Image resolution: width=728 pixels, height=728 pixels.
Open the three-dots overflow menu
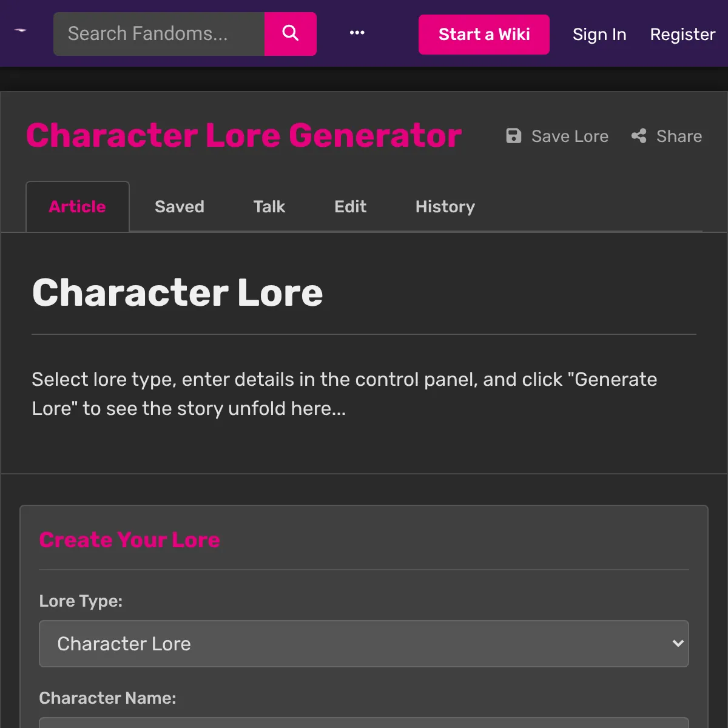(x=357, y=33)
